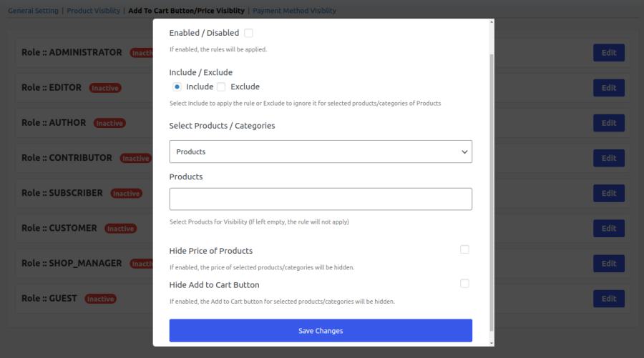Image resolution: width=644 pixels, height=358 pixels.
Task: Check the Hide Add to Cart Button box
Action: pos(464,284)
